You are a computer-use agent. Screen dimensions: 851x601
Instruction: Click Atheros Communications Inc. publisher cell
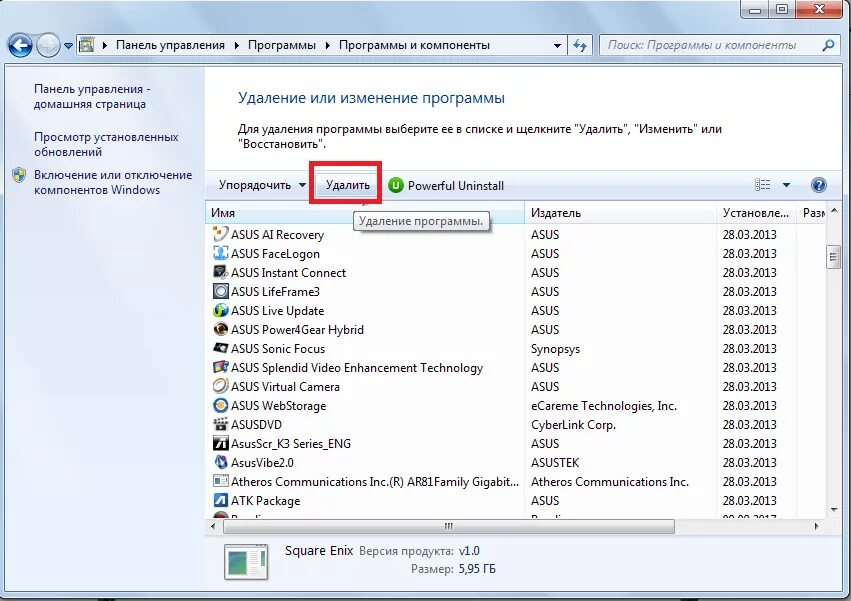(609, 482)
